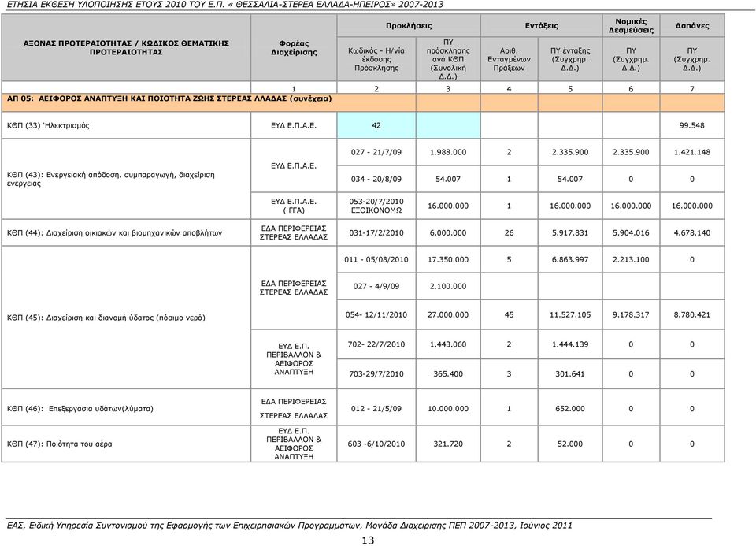This screenshot has width=756, height=546.
Task: Select the value 321.720
Action: tap(448, 444)
